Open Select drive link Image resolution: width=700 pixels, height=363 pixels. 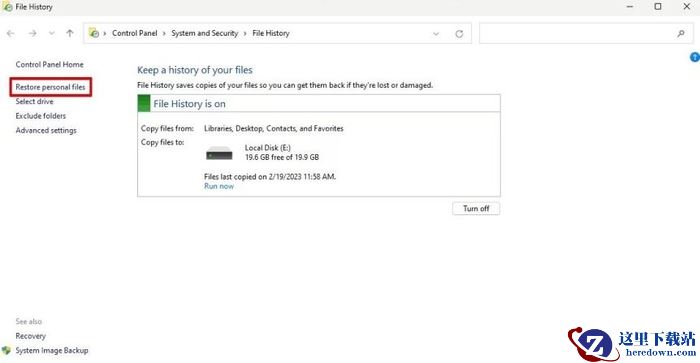pyautogui.click(x=34, y=101)
